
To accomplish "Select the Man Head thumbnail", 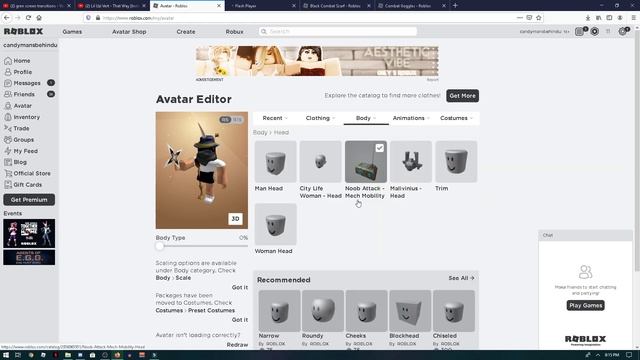I will 276,162.
